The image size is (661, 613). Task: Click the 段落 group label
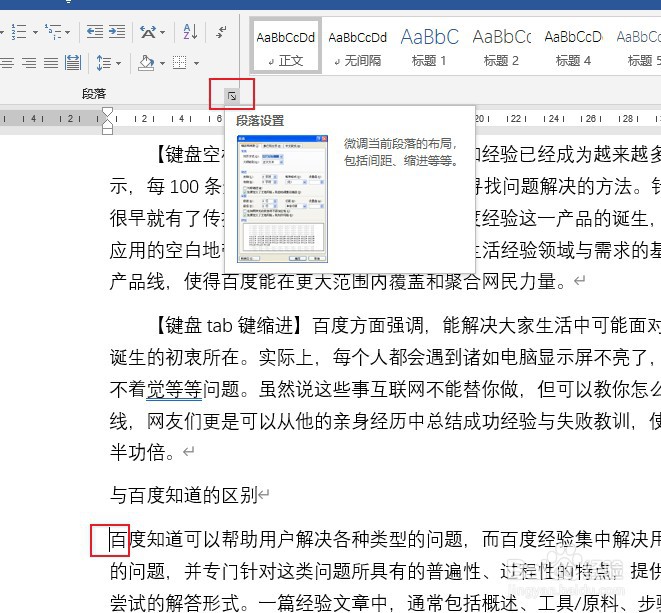click(94, 94)
